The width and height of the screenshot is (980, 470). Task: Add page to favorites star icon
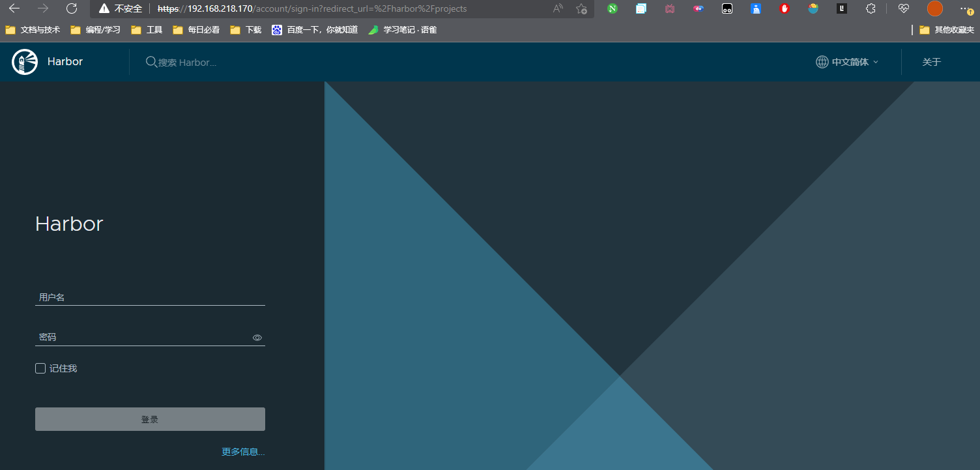pyautogui.click(x=581, y=8)
